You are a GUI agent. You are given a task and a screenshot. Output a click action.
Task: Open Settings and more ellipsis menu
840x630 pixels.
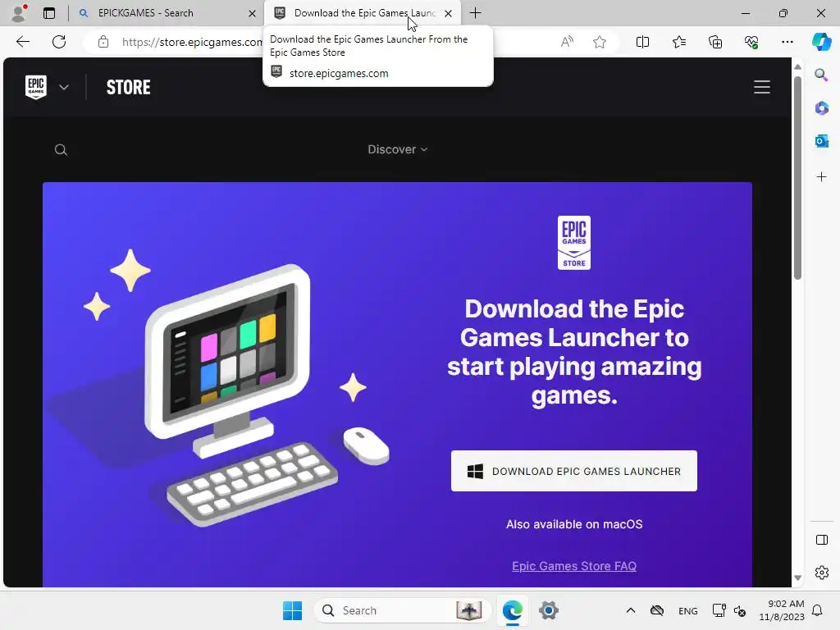787,42
